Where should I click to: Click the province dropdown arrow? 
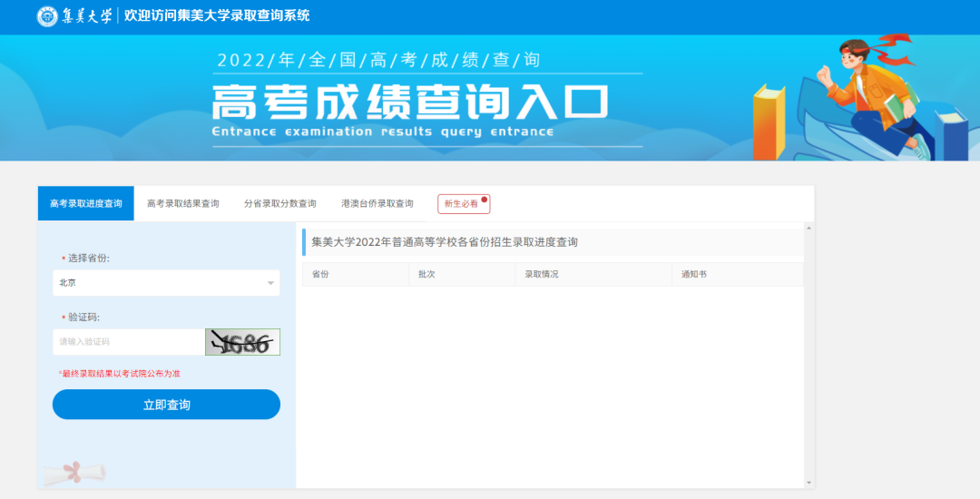coord(270,284)
